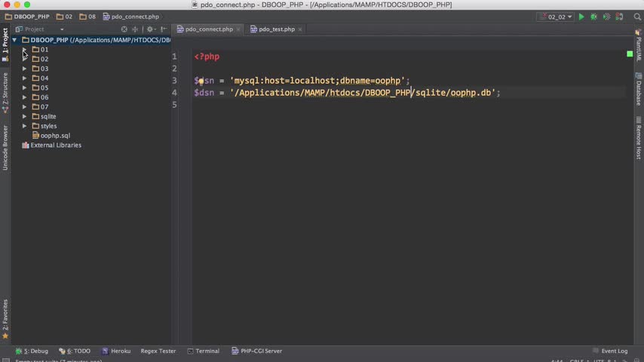Screen dimensions: 644x362
Task: Open the 02_02 run configuration dropdown
Action: pyautogui.click(x=556, y=17)
